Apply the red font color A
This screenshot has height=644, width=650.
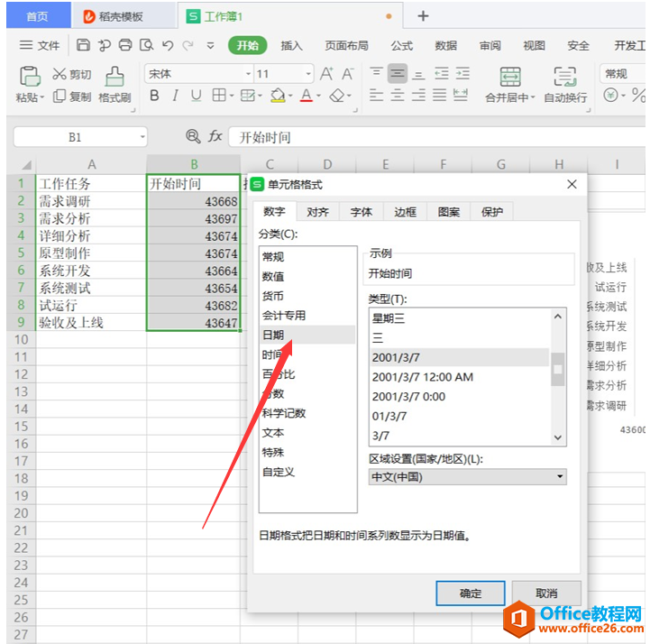coord(307,96)
